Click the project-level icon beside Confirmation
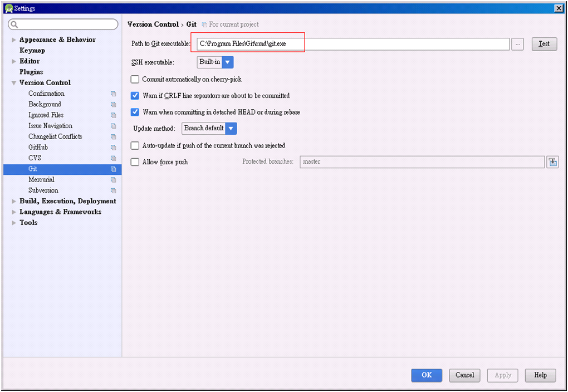This screenshot has width=568, height=392. pyautogui.click(x=114, y=94)
